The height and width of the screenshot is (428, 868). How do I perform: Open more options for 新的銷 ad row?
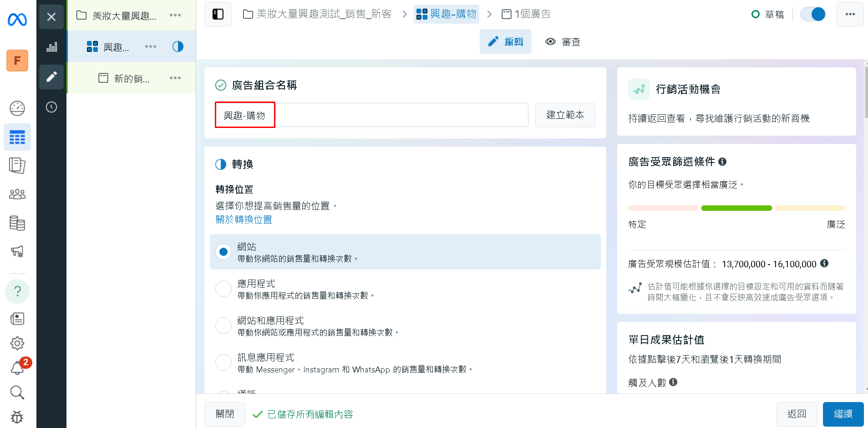[x=175, y=78]
